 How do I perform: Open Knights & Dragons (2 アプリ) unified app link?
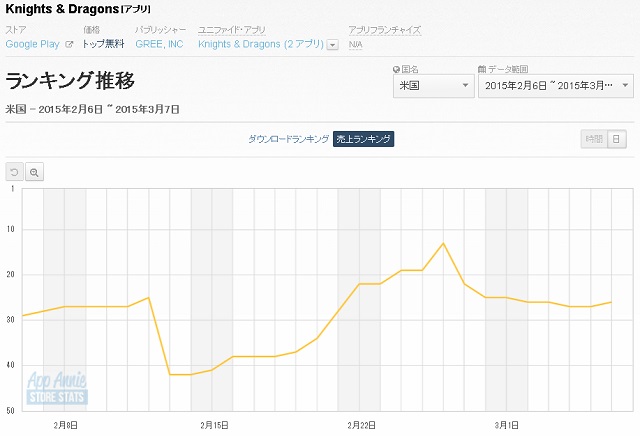(x=261, y=44)
